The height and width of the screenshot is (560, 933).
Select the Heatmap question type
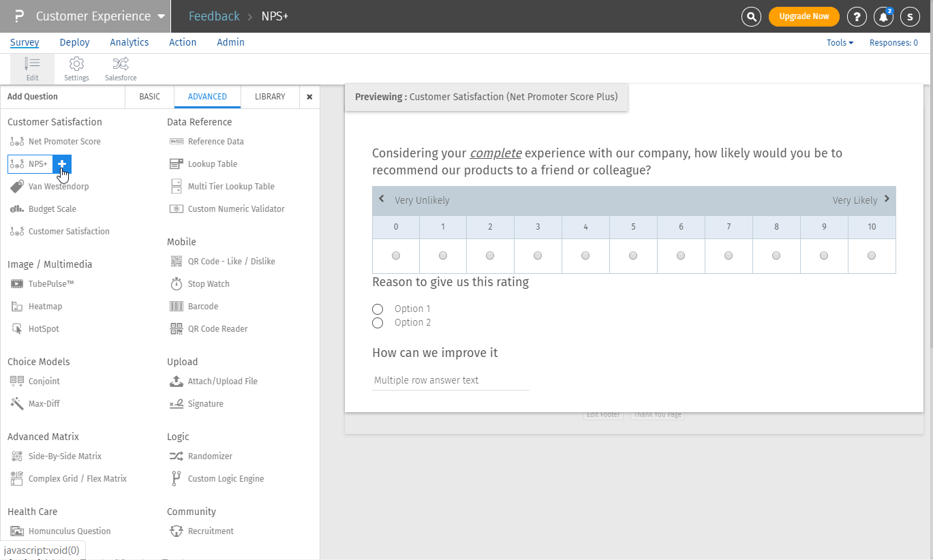(44, 307)
